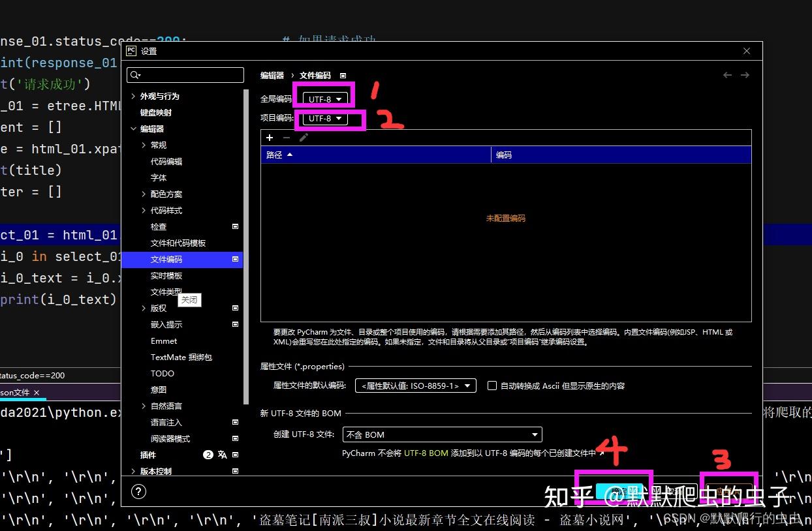Click the small window icon beside 文件编码 breadcrumb
Image resolution: width=812 pixels, height=531 pixels.
(343, 76)
